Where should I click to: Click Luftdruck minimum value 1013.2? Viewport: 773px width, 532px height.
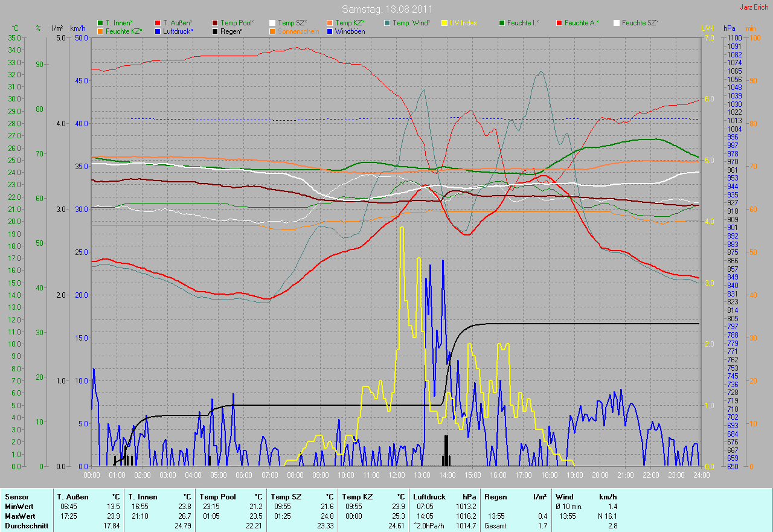click(466, 506)
